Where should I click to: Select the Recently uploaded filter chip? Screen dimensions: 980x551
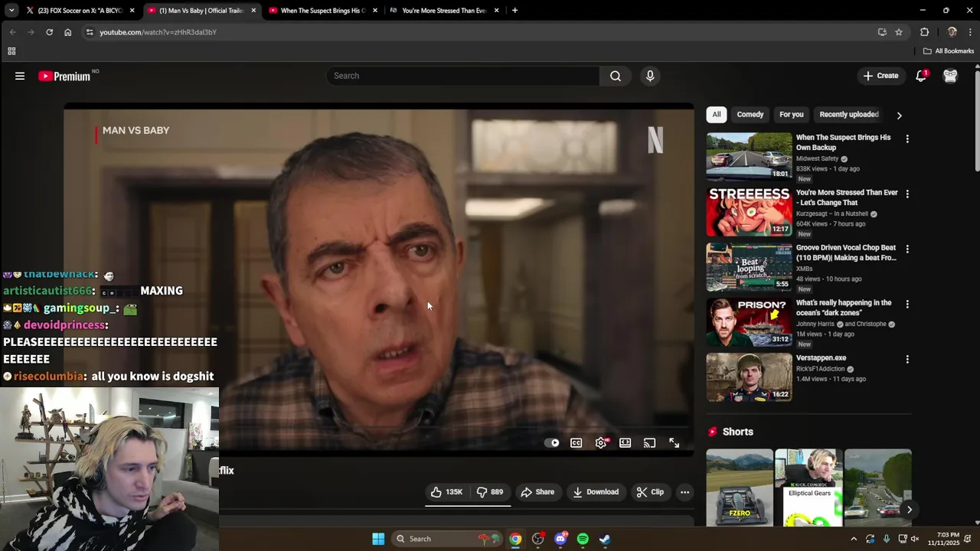click(849, 115)
